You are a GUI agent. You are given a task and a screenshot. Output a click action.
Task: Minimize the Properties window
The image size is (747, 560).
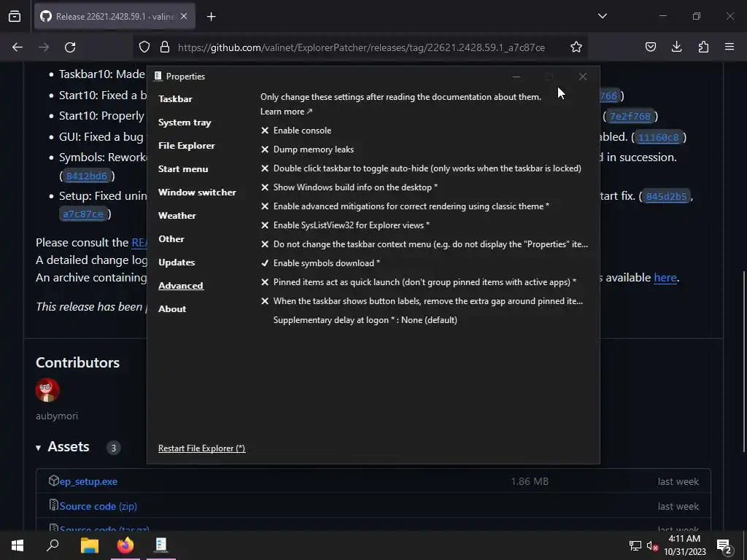[x=516, y=77]
